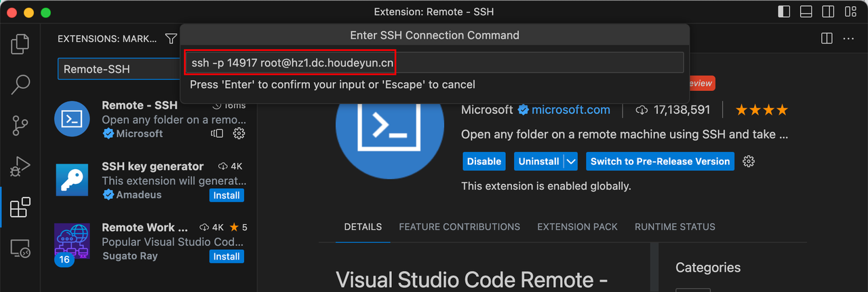This screenshot has width=868, height=292.
Task: Click the SSH connection command input field
Action: (434, 62)
